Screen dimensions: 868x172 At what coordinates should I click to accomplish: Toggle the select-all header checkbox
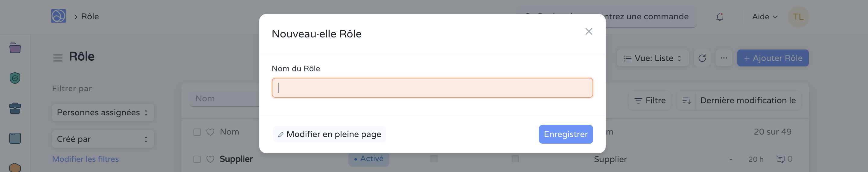[x=197, y=132]
